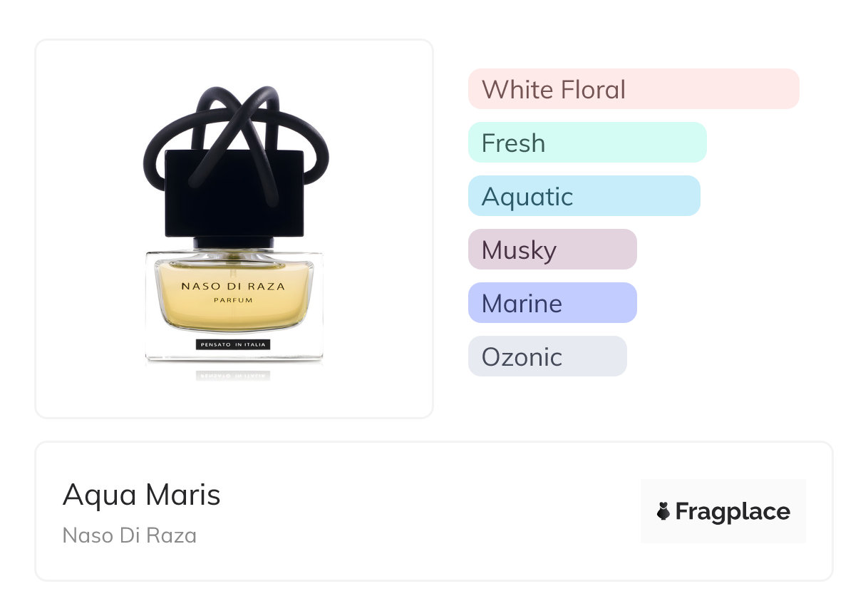The image size is (868, 616).
Task: Pick the Musky accord bar
Action: [x=552, y=250]
